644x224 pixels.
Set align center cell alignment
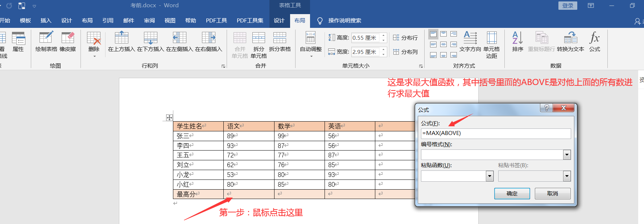tap(443, 45)
